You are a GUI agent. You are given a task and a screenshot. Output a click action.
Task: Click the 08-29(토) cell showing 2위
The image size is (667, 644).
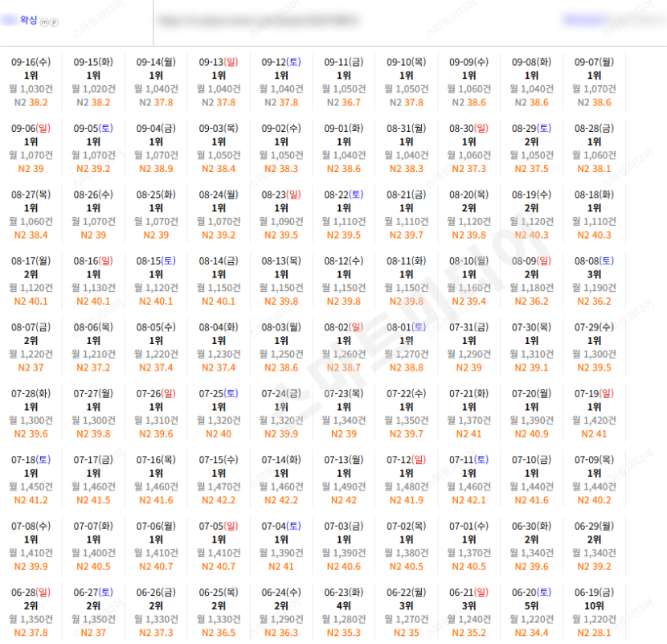click(531, 148)
